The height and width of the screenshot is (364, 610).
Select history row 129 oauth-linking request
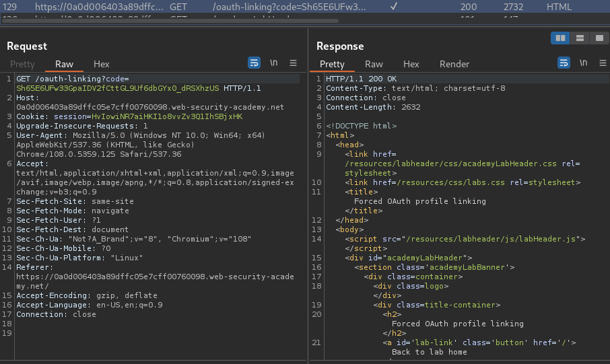coord(305,7)
